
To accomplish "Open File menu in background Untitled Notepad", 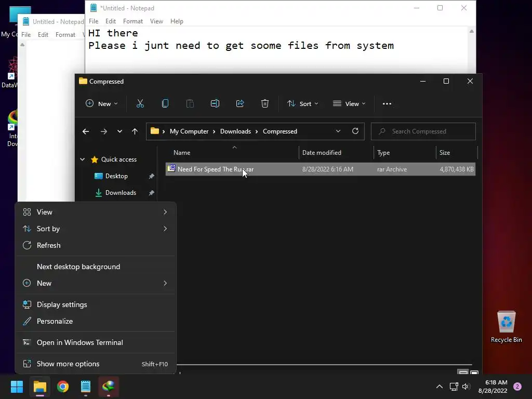I will click(26, 35).
